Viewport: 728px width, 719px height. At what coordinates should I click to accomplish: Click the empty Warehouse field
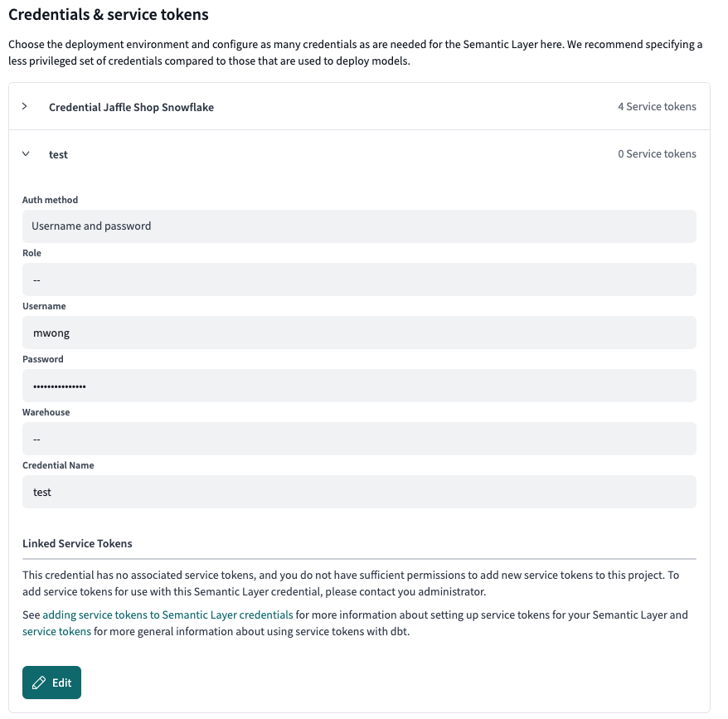tap(359, 438)
